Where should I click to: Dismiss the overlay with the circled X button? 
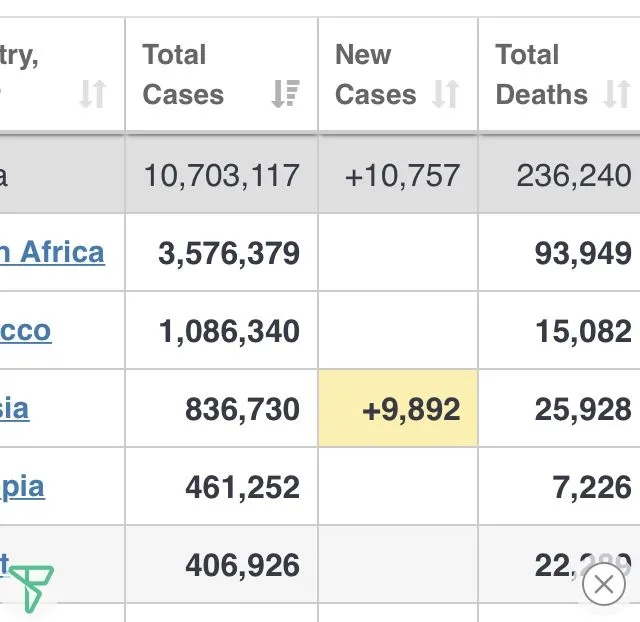[x=603, y=584]
